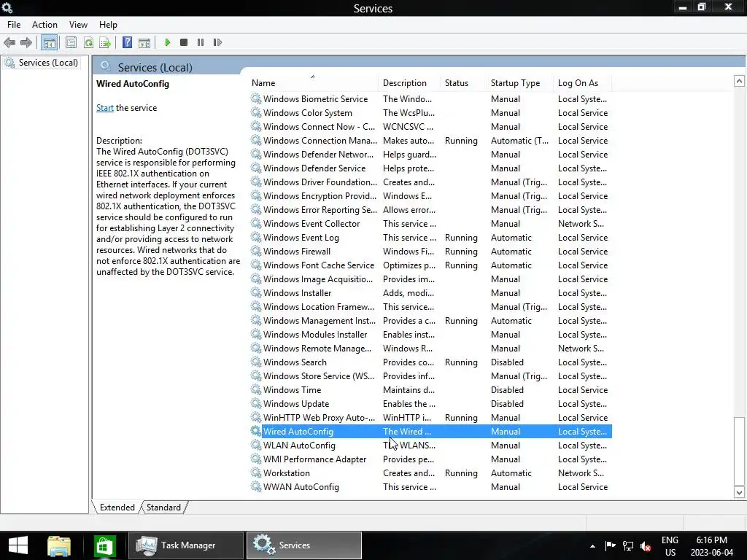
Task: Sort by the Startup Type column header
Action: 520,83
